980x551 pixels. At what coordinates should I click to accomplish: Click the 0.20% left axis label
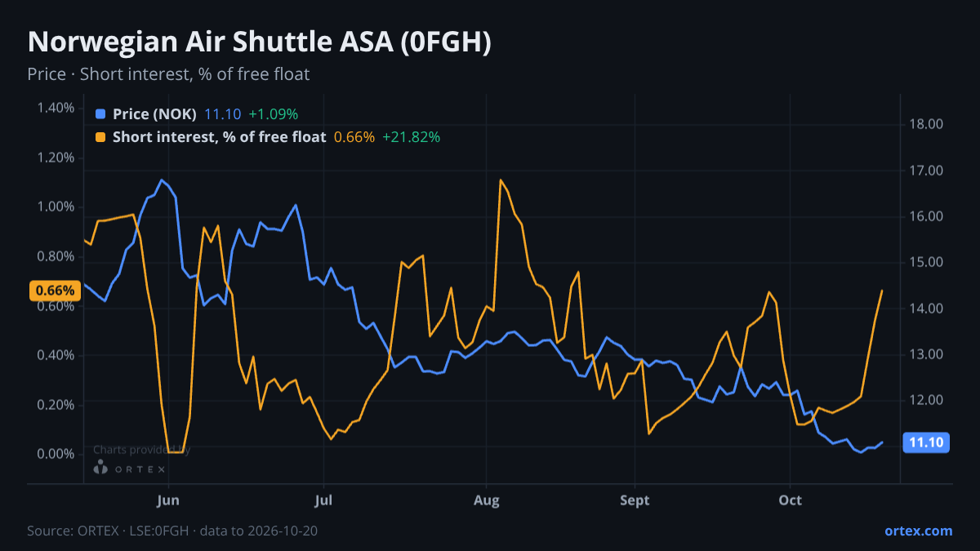coord(56,405)
